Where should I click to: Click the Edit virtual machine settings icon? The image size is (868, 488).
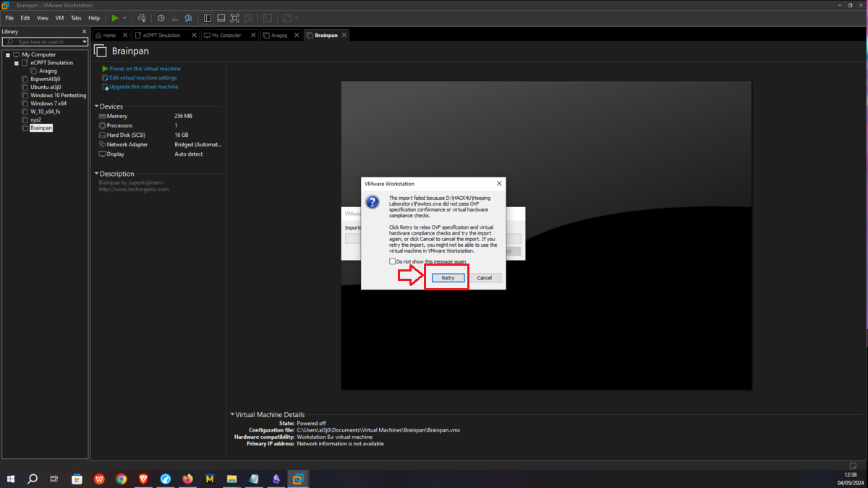[106, 77]
